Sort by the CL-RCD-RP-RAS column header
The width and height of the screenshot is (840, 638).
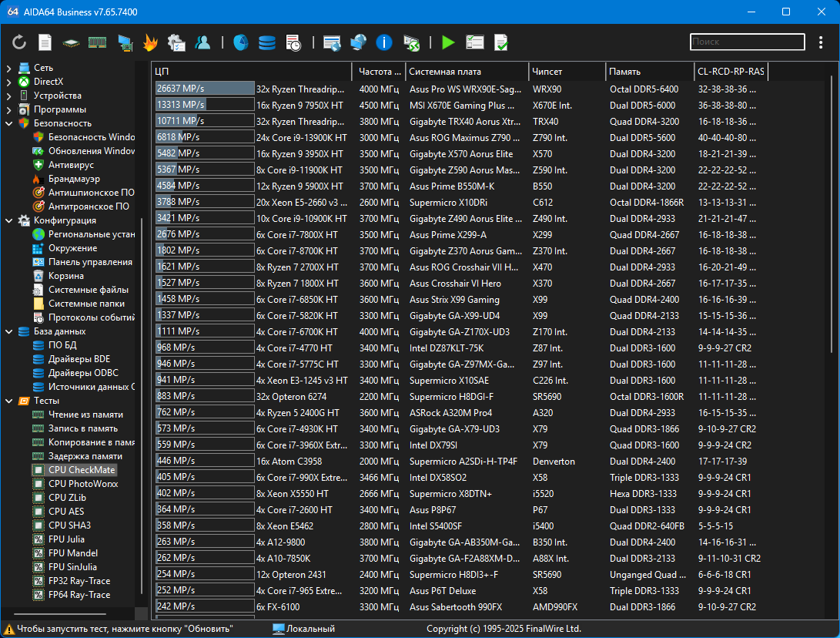click(731, 72)
